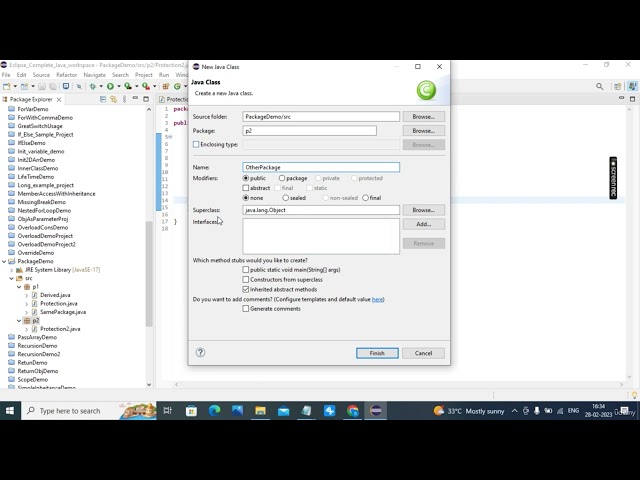Select SamePackage.java in Package Explorer

[63, 312]
